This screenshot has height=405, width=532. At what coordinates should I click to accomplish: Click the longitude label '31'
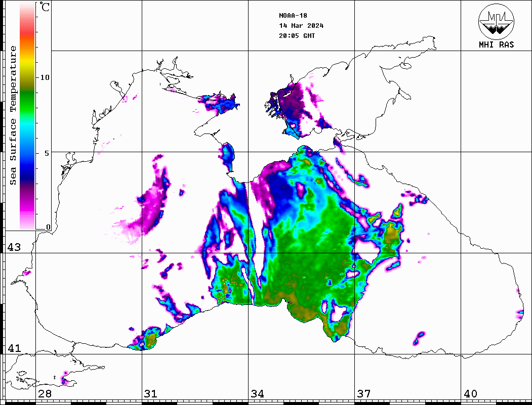(x=151, y=394)
